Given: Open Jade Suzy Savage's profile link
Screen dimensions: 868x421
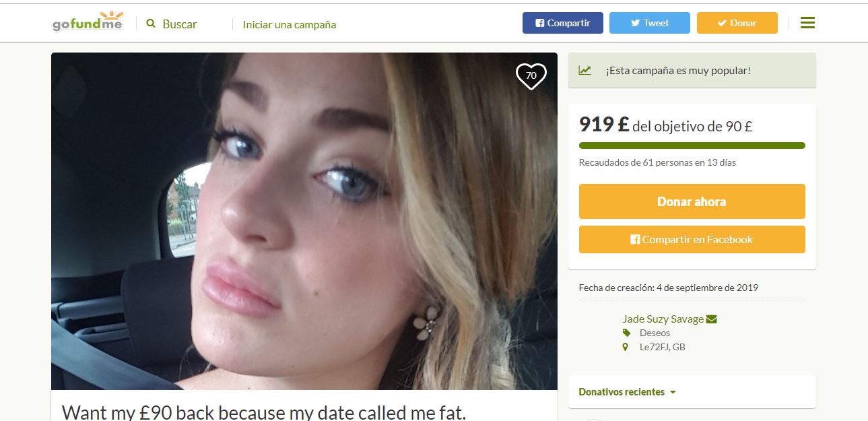Looking at the screenshot, I should (663, 319).
